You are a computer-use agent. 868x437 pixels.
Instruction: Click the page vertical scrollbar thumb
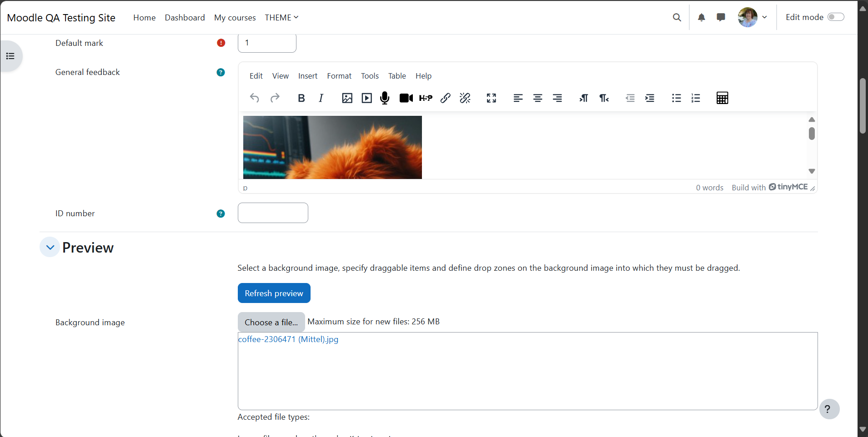(x=863, y=106)
